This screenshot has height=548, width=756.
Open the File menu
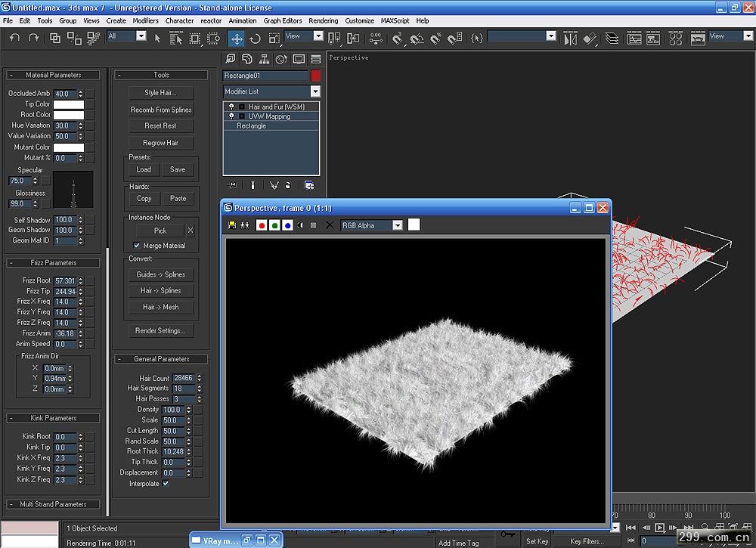(8, 20)
